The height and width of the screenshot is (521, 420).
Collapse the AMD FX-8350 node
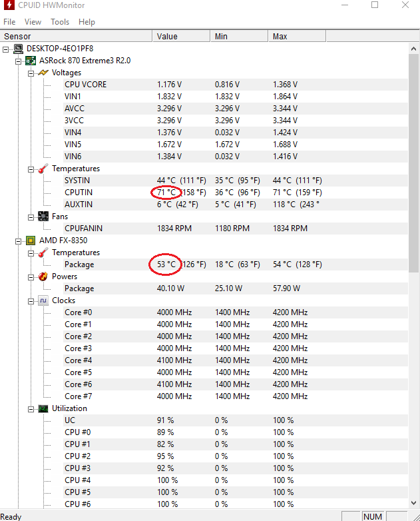[x=18, y=241]
